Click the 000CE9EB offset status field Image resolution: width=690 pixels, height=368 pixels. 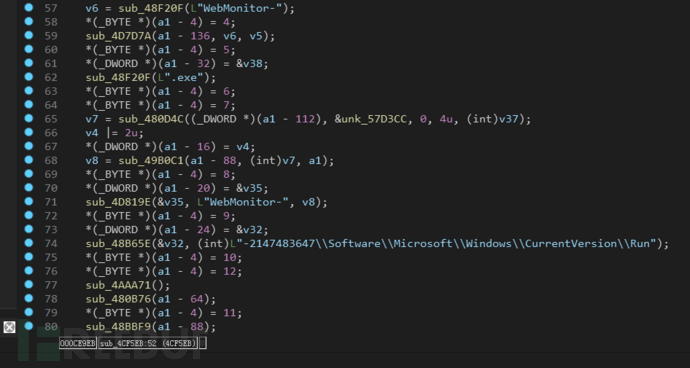pos(78,343)
